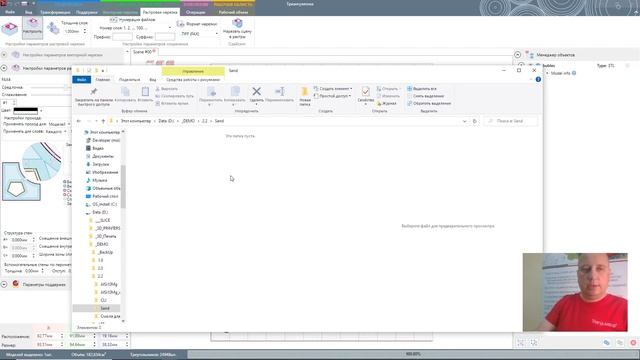This screenshot has width=640, height=360.
Task: Click the red icon at bottom right of object manager
Action: pyautogui.click(x=633, y=343)
